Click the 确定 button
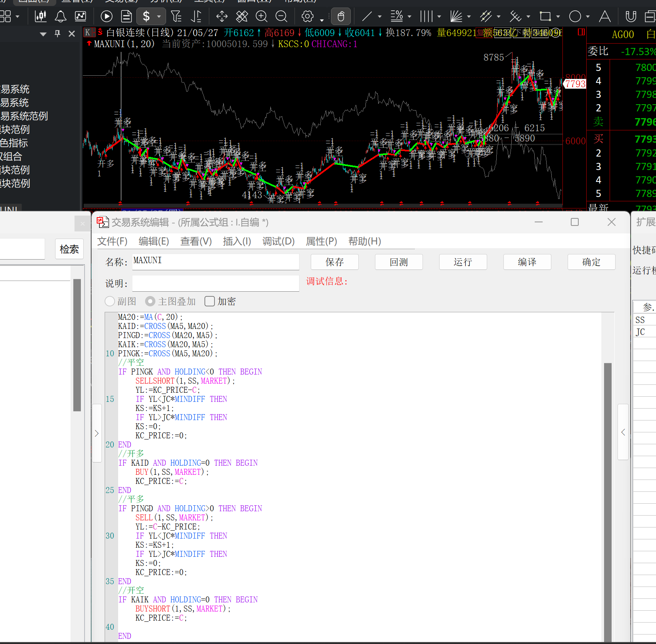The height and width of the screenshot is (644, 656). [591, 262]
